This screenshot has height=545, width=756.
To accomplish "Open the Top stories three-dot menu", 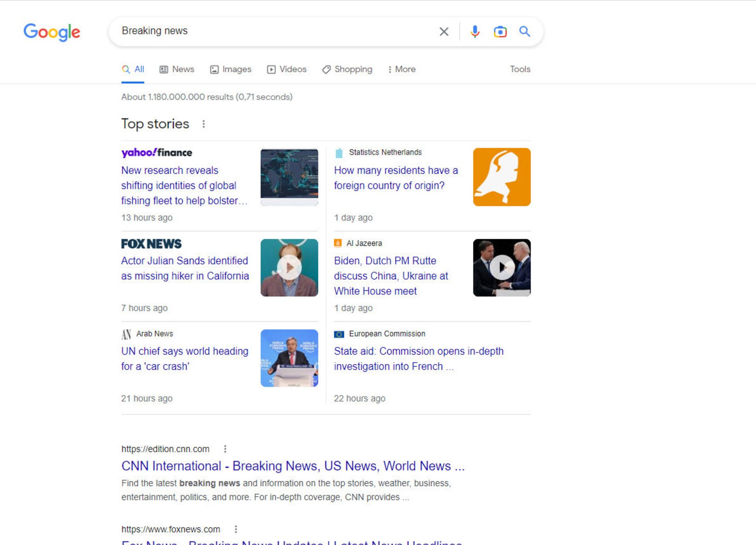I will click(x=204, y=124).
